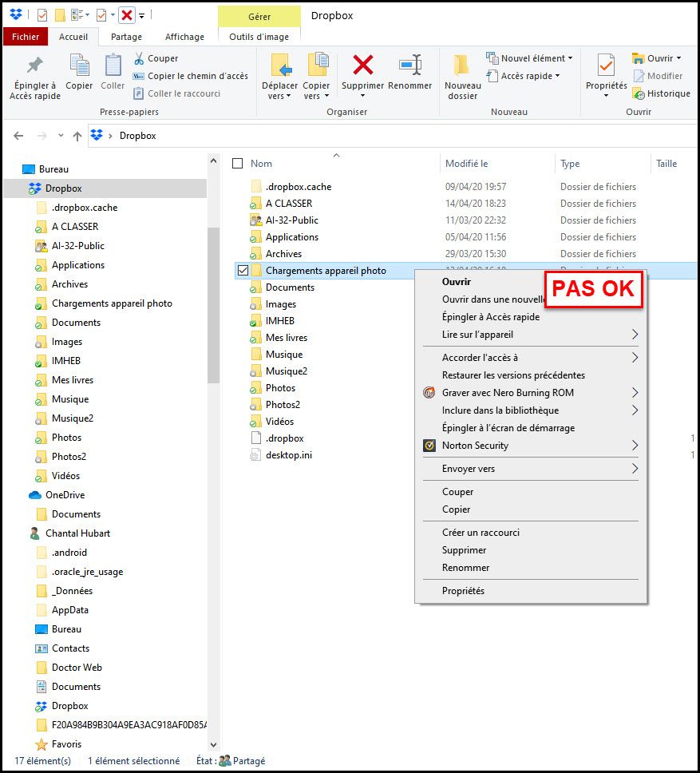Open the Fichier tab

click(26, 37)
